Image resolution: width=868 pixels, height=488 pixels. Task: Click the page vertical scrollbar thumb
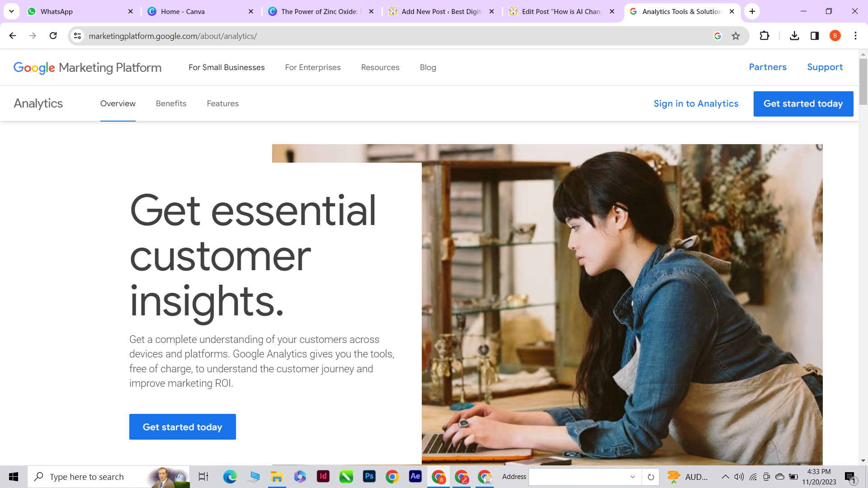[863, 81]
